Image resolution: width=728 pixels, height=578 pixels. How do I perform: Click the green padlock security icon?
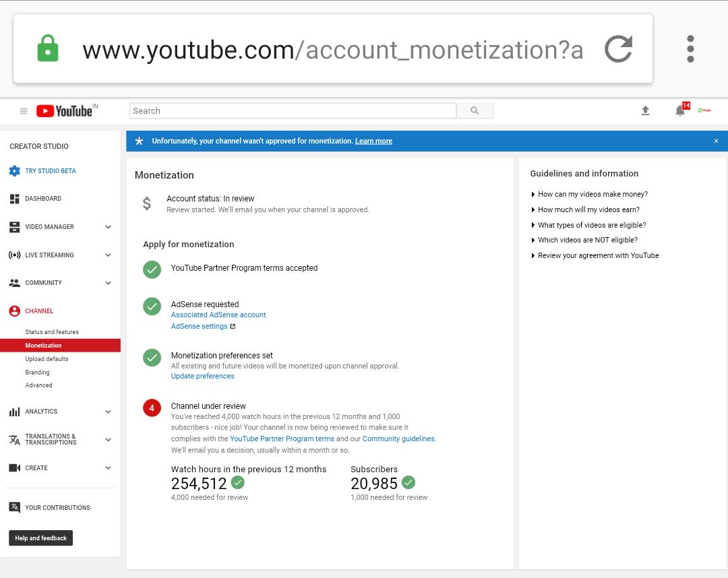pyautogui.click(x=48, y=49)
